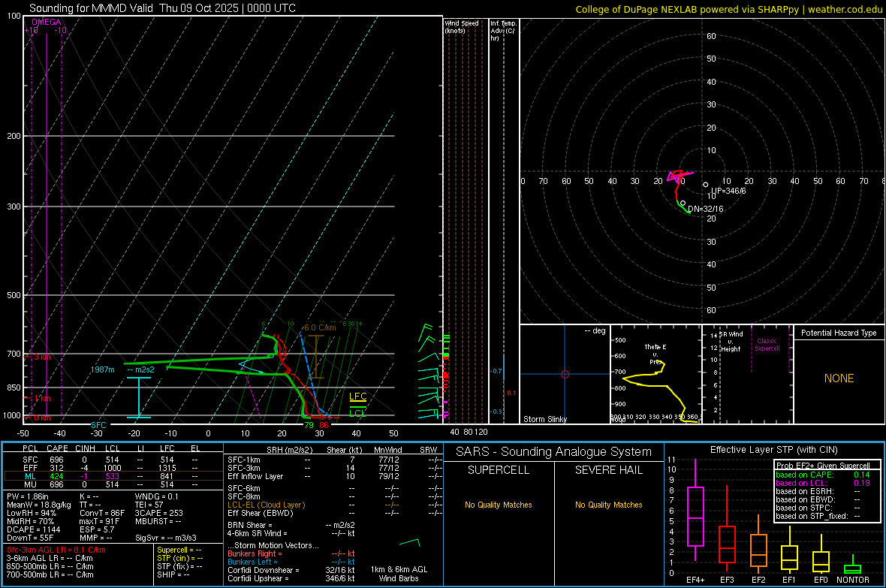Click the DN=32/16 hodograph label
The image size is (886, 588).
705,209
